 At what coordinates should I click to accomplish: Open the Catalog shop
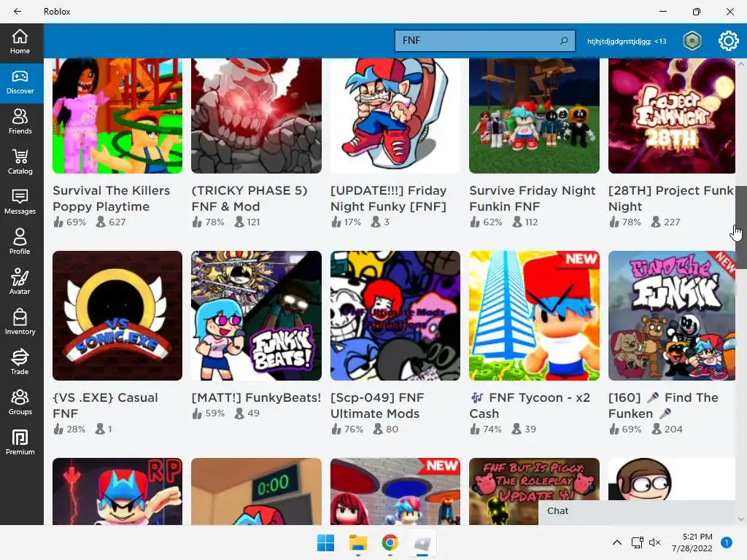pyautogui.click(x=20, y=163)
